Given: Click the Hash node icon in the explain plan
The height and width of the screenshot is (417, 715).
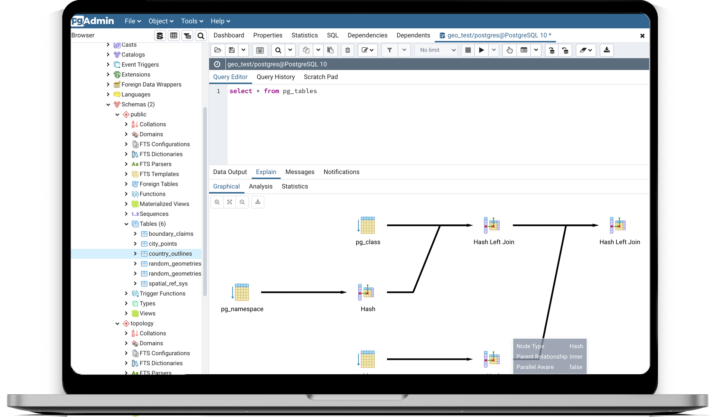Looking at the screenshot, I should point(366,292).
